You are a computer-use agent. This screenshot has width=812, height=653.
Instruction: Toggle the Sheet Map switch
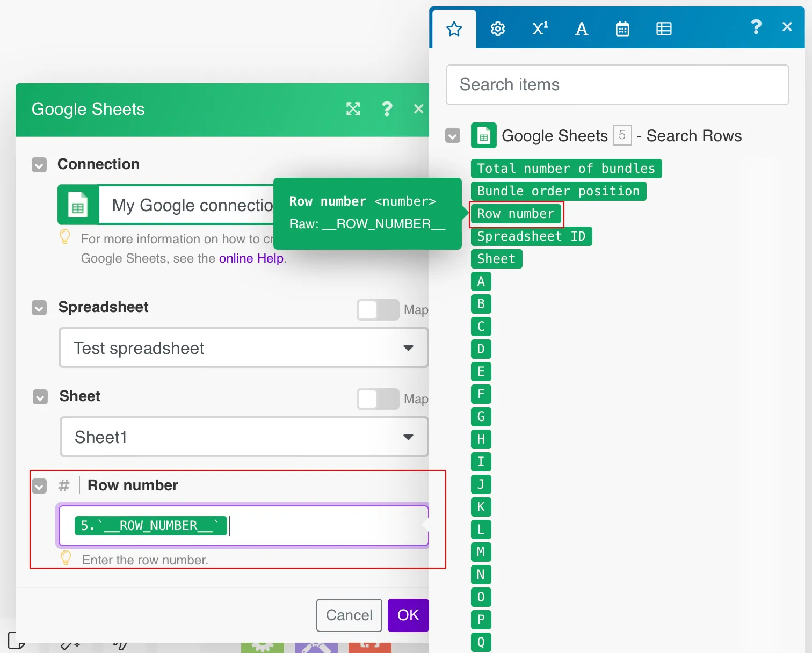(x=378, y=399)
